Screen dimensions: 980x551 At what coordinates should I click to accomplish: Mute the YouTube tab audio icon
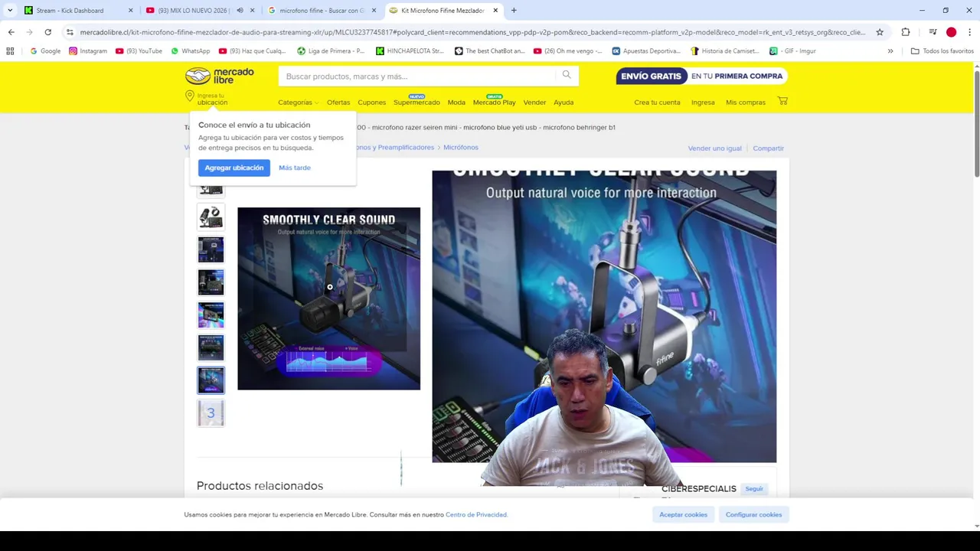[240, 11]
